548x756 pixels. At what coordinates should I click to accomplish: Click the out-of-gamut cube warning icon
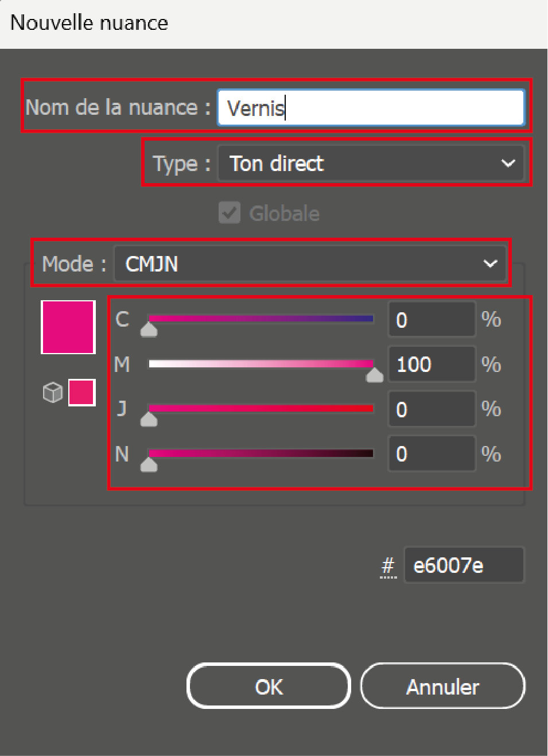[53, 393]
